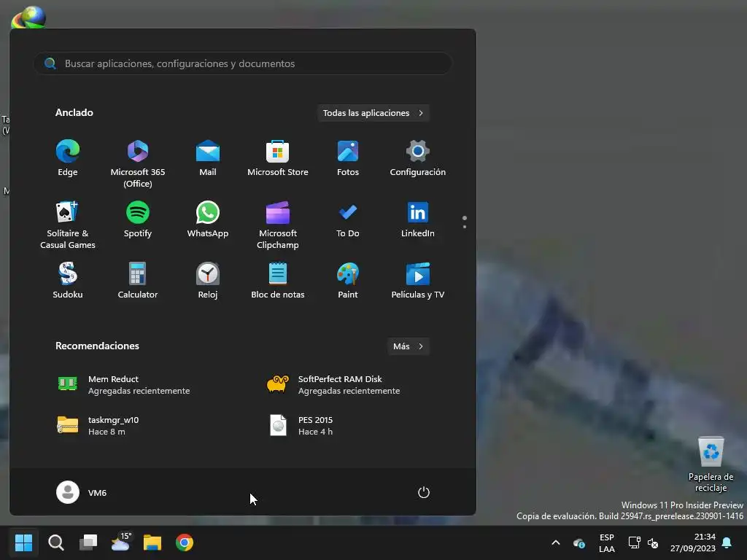The image size is (747, 560).
Task: Open the Reloj clock app
Action: pos(208,281)
